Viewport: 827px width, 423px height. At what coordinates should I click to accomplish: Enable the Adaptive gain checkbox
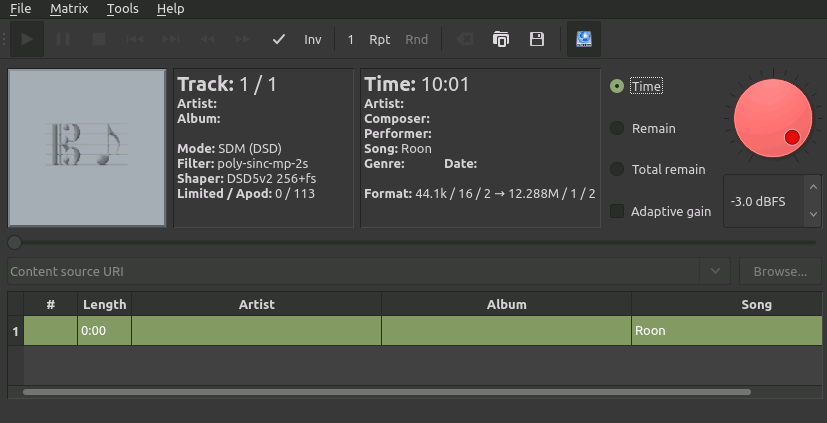click(617, 211)
